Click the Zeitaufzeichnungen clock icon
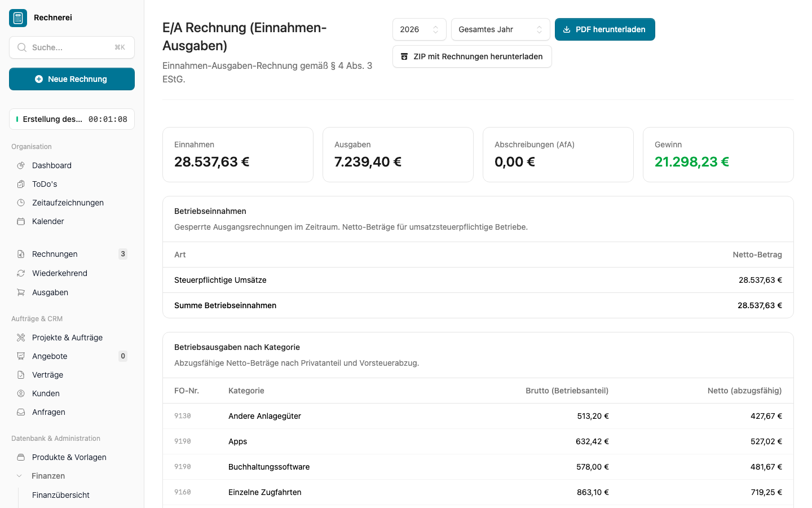This screenshot has width=812, height=508. 21,203
